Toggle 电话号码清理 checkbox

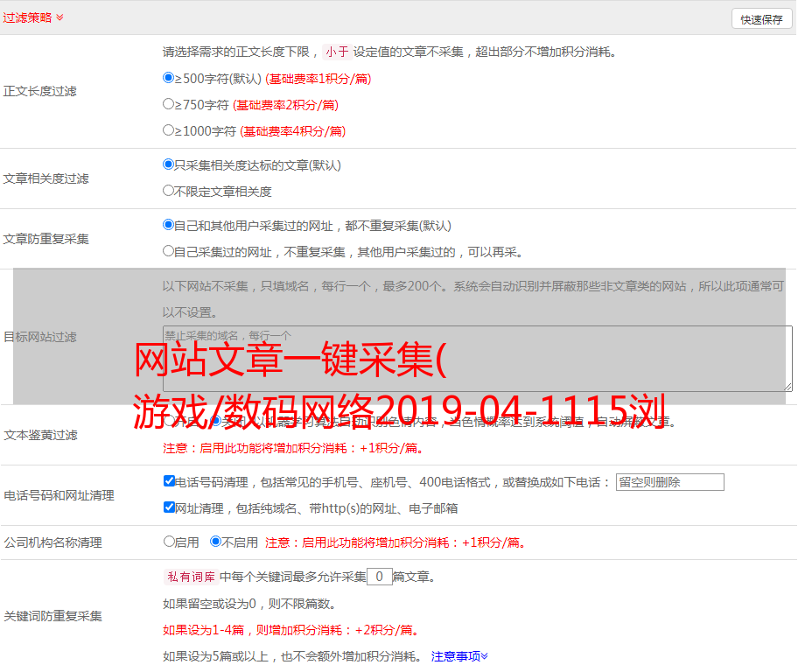(x=169, y=481)
